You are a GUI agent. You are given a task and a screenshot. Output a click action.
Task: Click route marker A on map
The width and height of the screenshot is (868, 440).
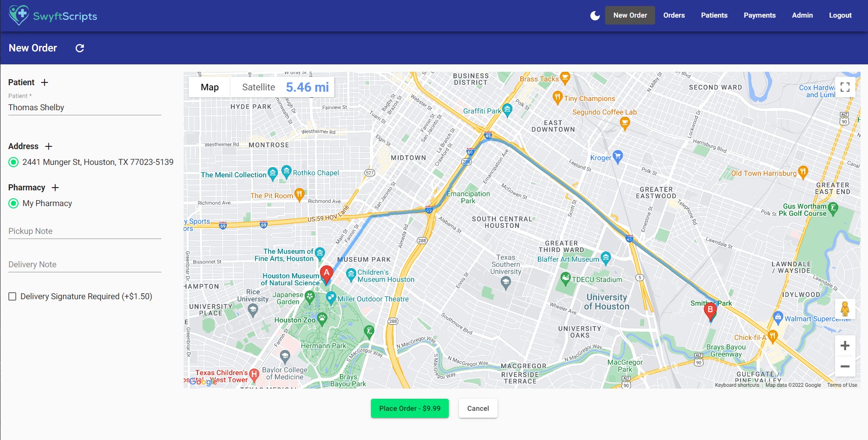(326, 275)
